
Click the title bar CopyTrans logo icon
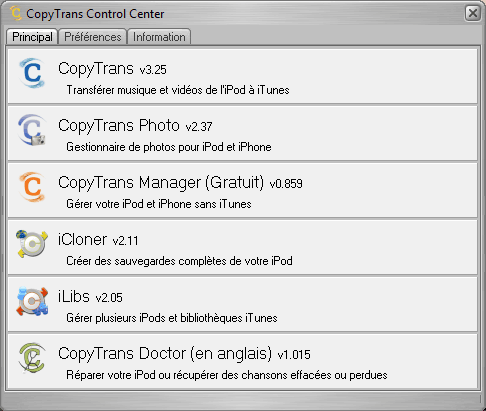[x=16, y=13]
